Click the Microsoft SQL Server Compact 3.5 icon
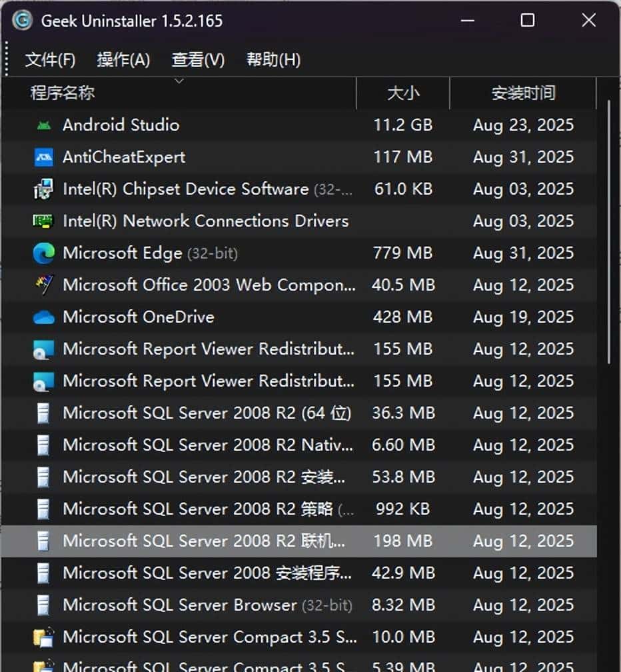Screen dimensions: 621x672 pyautogui.click(x=43, y=637)
